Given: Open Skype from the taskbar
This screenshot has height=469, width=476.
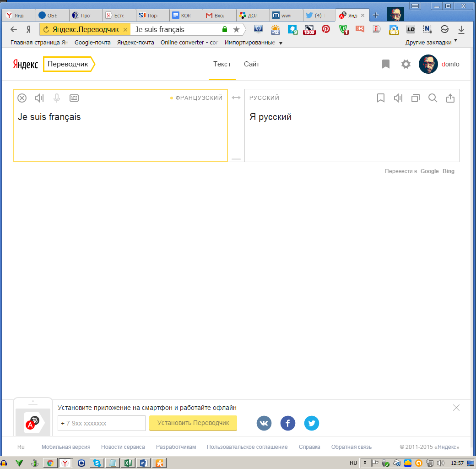Looking at the screenshot, I should (x=97, y=463).
